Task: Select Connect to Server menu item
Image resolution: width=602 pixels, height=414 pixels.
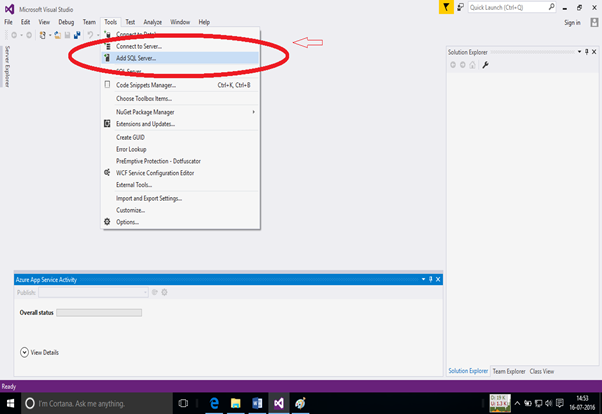Action: [x=180, y=46]
